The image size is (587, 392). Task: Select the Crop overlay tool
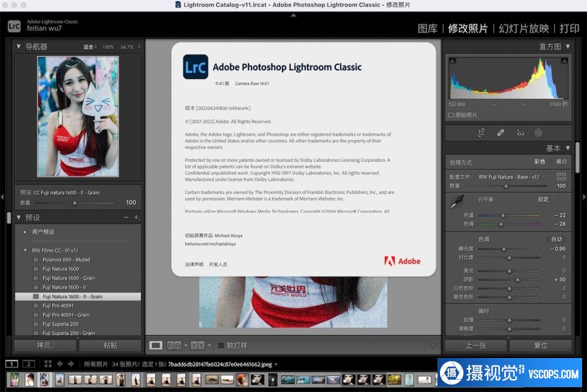tap(481, 133)
